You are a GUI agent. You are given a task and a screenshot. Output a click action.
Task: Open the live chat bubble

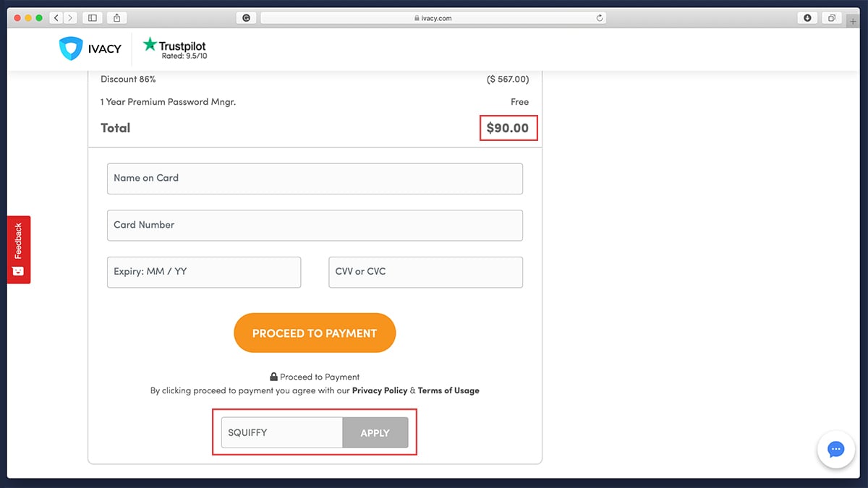tap(836, 449)
